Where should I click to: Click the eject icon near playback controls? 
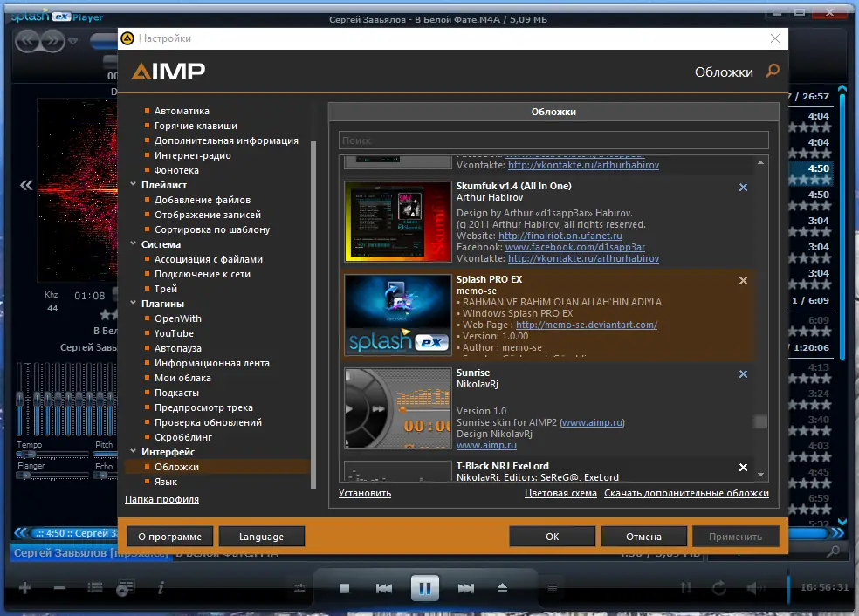point(500,587)
